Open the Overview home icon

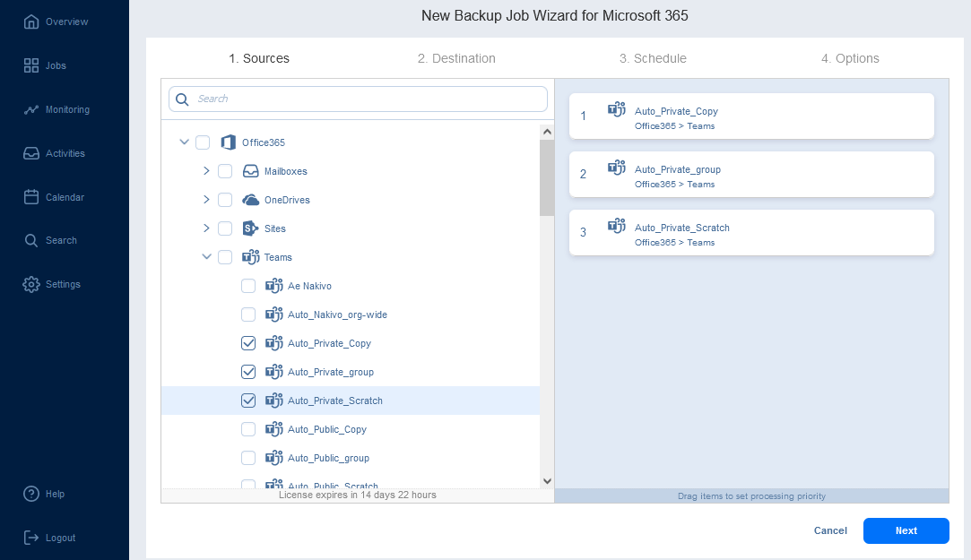(31, 22)
